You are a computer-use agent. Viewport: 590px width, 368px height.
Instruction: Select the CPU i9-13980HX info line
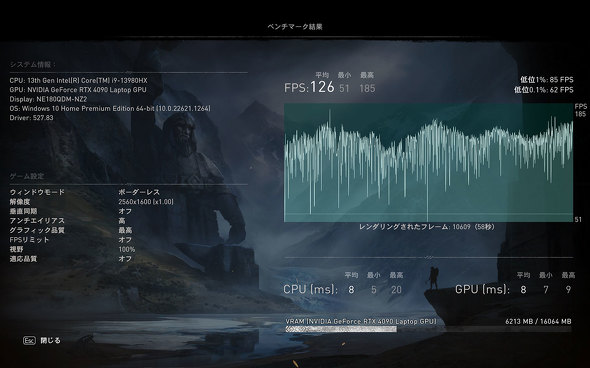click(x=78, y=81)
